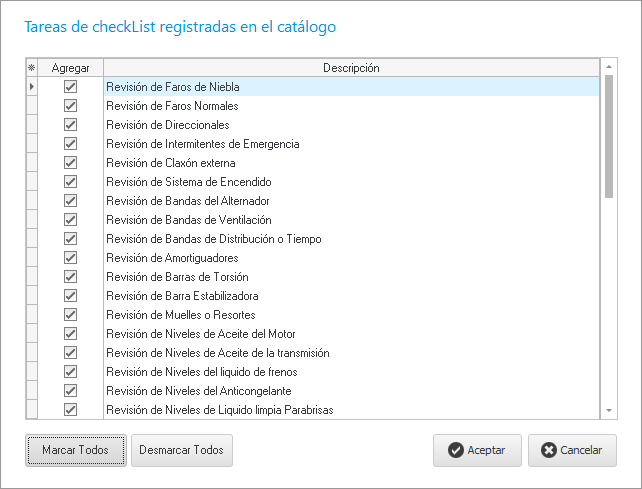Disable Revisión de Barra Estabilizadora checkbox
This screenshot has height=489, width=642.
(70, 296)
